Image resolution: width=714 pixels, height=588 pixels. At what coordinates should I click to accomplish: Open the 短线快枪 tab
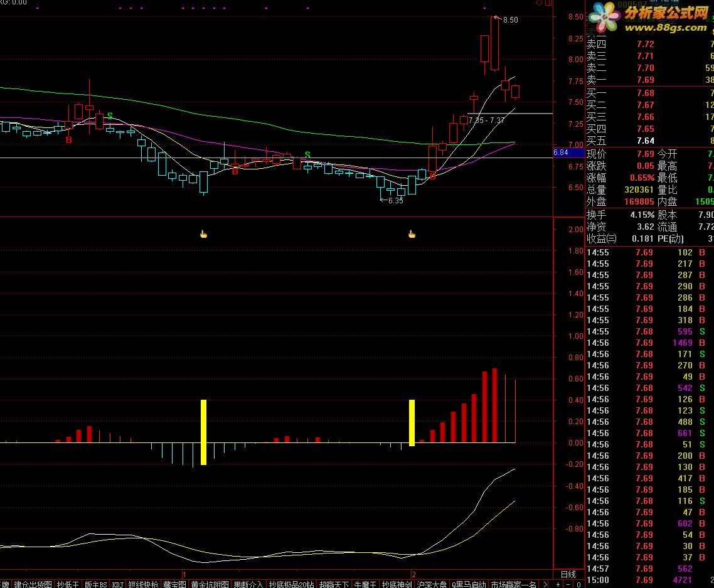point(144,584)
